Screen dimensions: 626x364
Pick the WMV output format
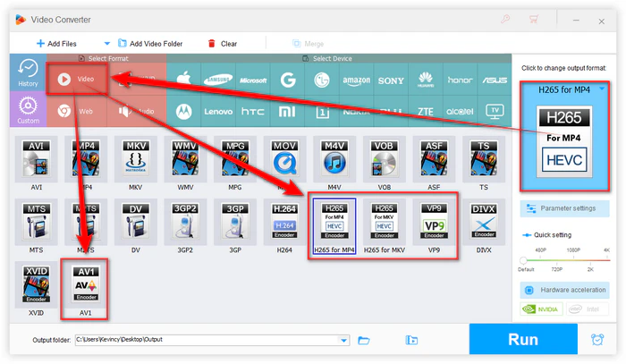click(x=185, y=159)
